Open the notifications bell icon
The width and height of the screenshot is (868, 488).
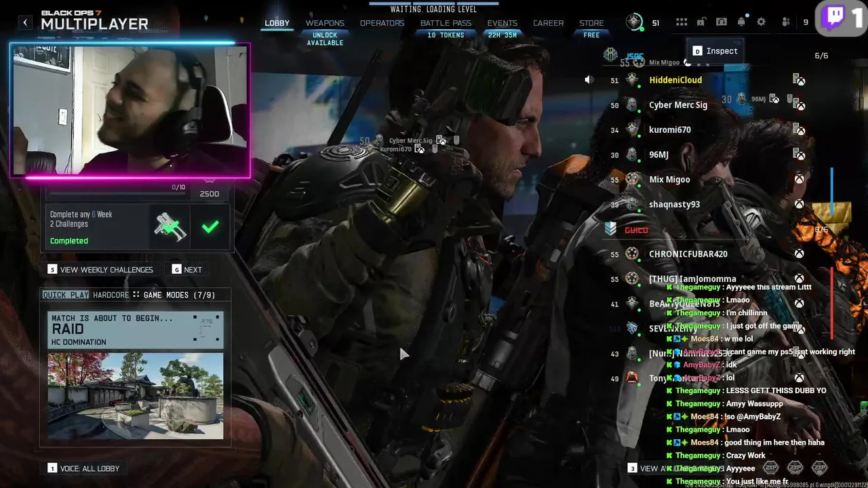(x=741, y=22)
